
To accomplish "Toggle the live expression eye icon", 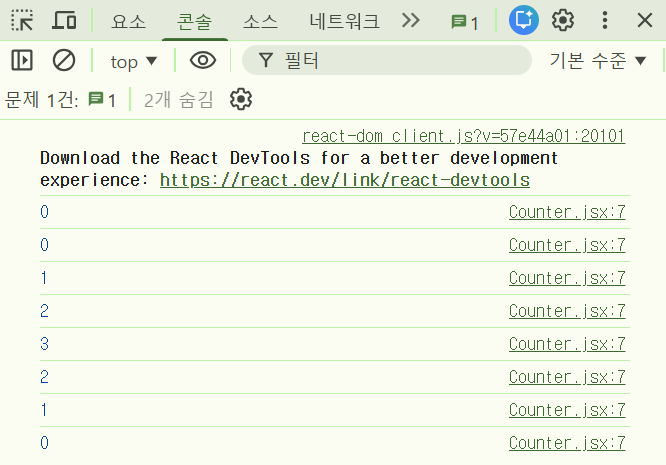I will click(x=203, y=61).
